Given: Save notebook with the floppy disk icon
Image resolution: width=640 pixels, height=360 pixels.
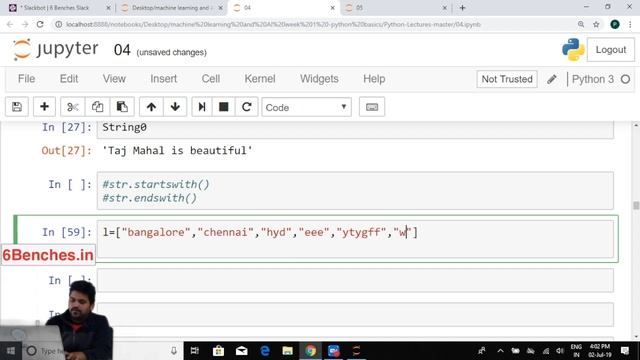Looking at the screenshot, I should pos(17,107).
